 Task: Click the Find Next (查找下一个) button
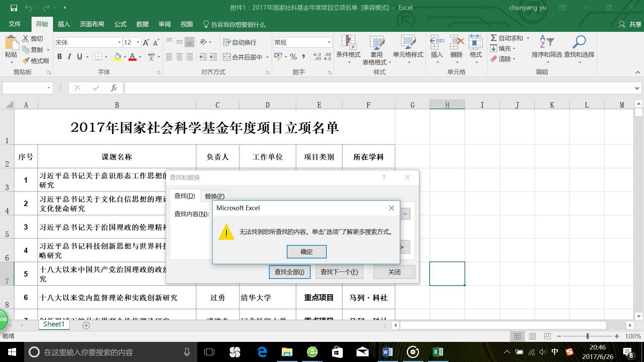(339, 272)
